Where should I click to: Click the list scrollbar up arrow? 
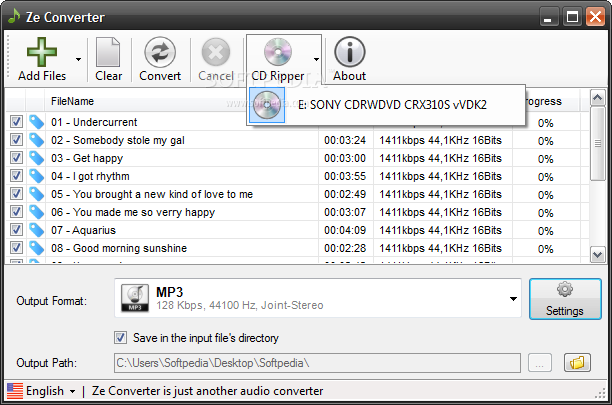[x=598, y=98]
